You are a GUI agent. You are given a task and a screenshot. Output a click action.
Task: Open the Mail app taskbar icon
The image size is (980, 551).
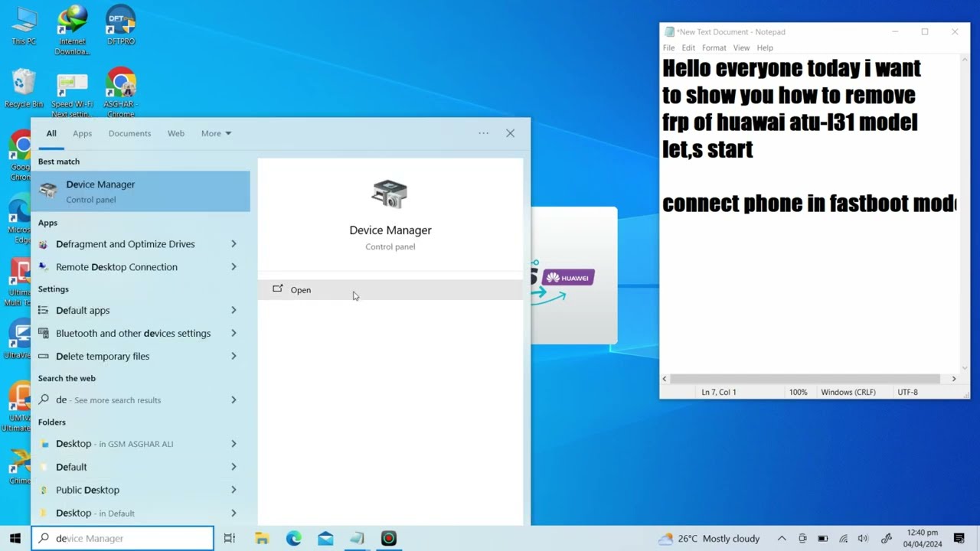[x=325, y=539]
